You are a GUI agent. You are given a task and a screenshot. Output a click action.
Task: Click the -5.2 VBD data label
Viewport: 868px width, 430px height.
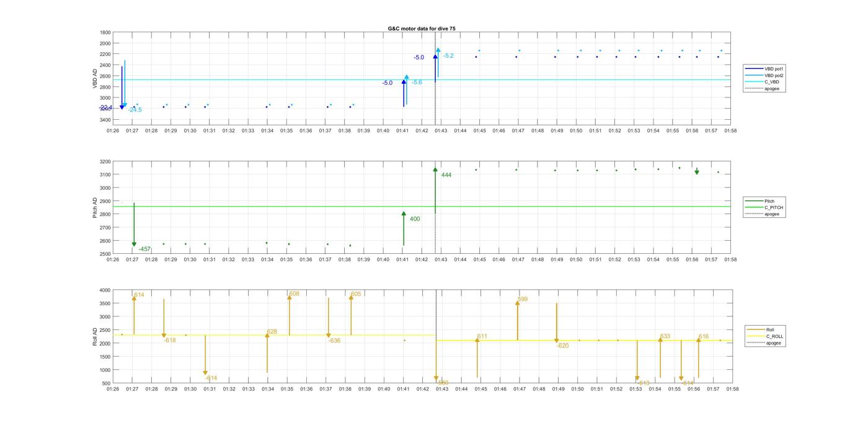(x=448, y=56)
